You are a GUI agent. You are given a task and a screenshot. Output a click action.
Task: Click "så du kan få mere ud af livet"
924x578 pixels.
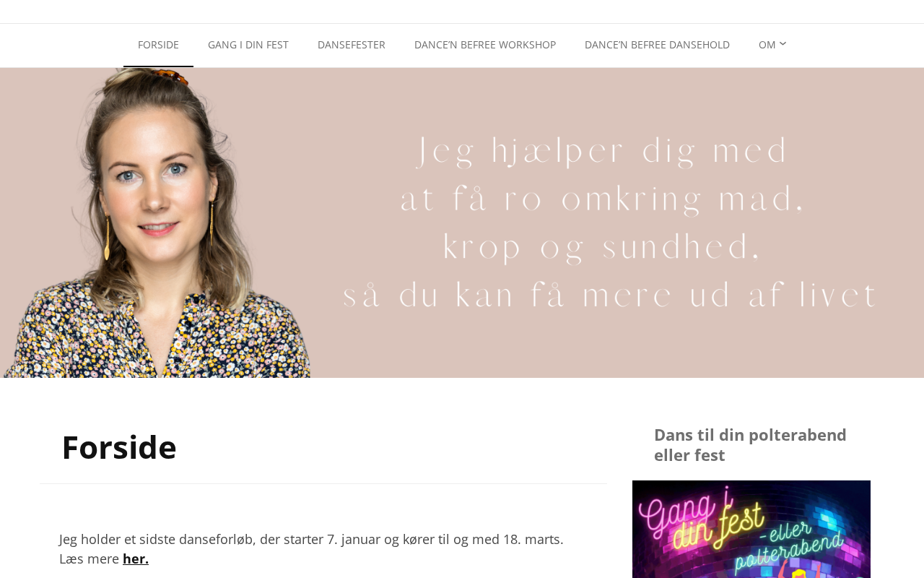click(x=611, y=295)
